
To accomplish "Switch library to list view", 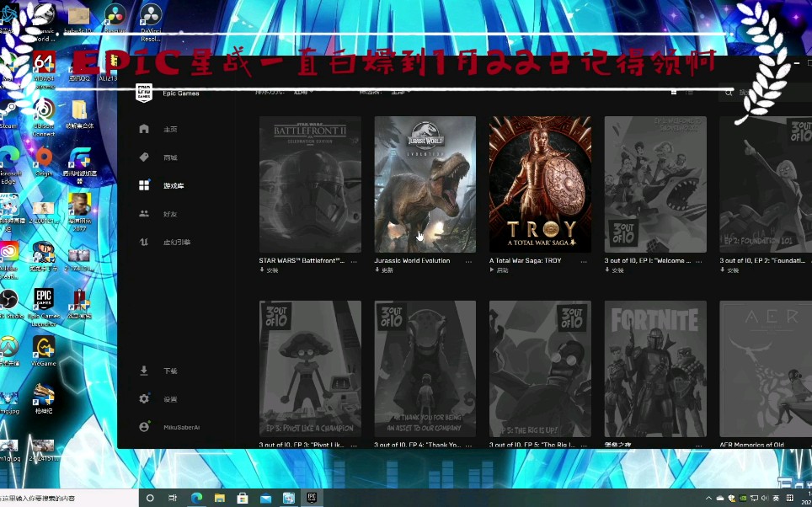I will point(689,92).
